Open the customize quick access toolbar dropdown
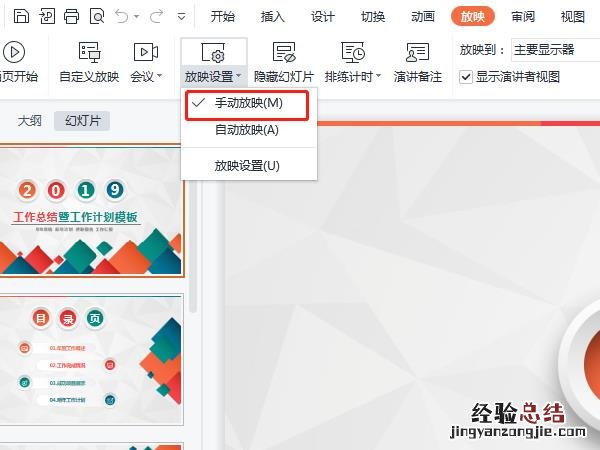This screenshot has height=450, width=600. pyautogui.click(x=181, y=16)
